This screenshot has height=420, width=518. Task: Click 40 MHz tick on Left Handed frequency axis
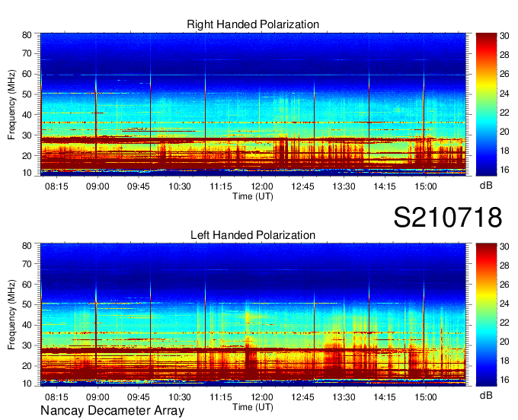pyautogui.click(x=27, y=326)
